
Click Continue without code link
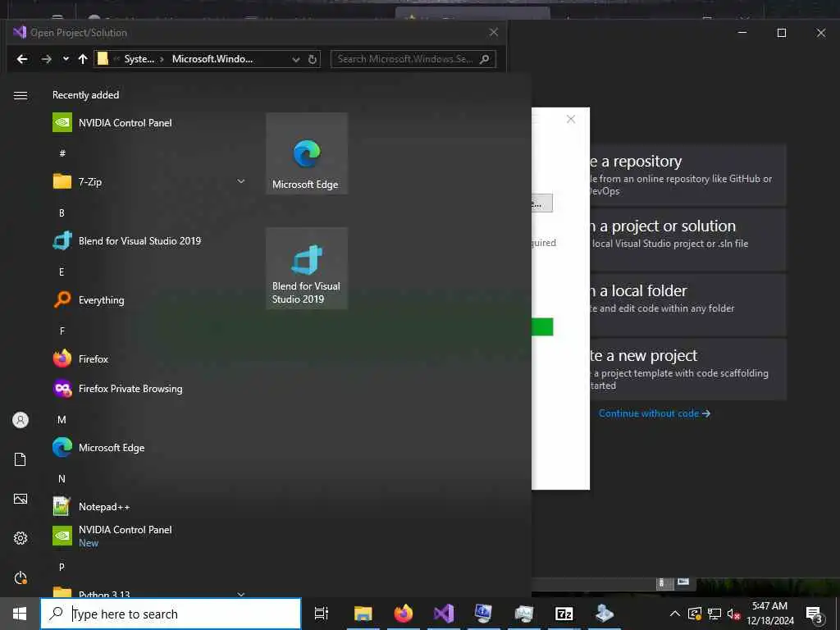pos(654,413)
